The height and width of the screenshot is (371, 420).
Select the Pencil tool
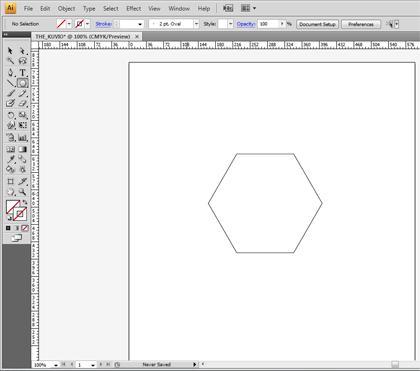22,93
